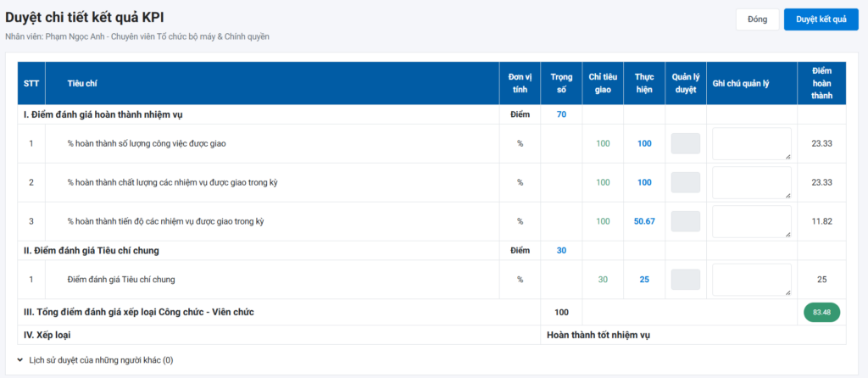Click the Tiêu chí column header

click(81, 83)
